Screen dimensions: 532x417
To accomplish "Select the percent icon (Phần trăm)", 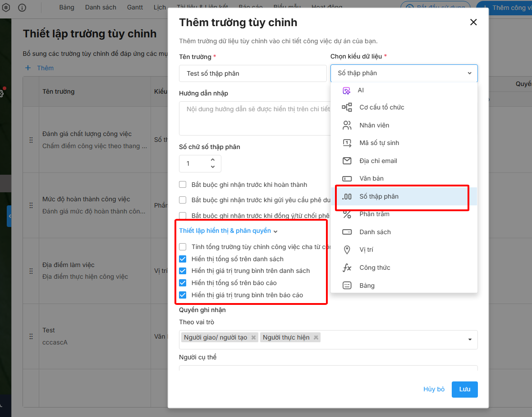I will tap(347, 214).
